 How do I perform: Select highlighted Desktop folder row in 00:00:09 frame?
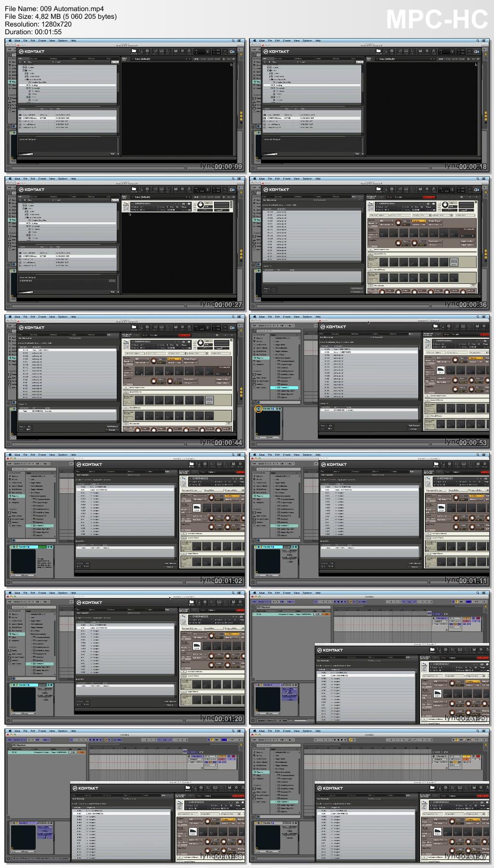(x=68, y=85)
